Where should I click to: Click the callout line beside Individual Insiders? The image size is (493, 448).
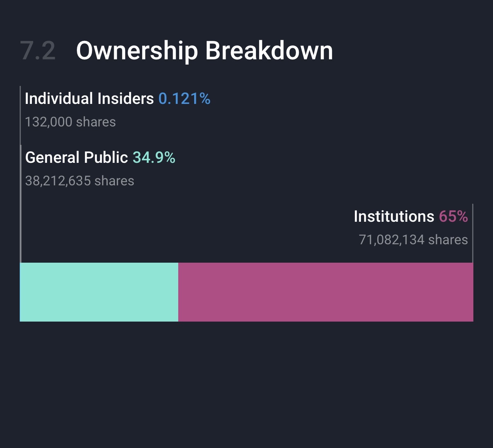point(20,115)
